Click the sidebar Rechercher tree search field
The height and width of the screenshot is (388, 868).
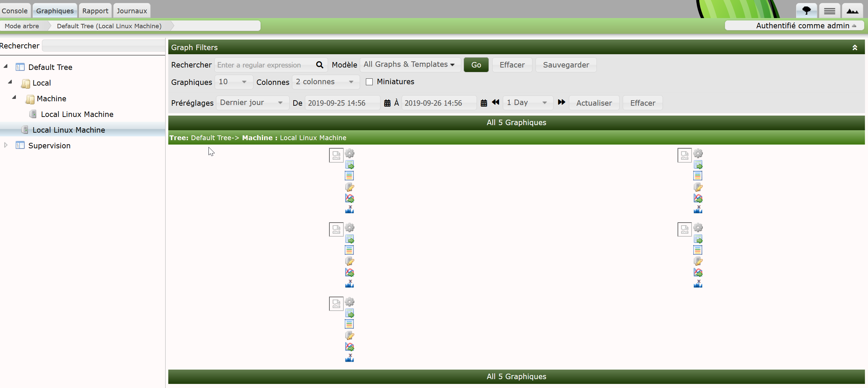pyautogui.click(x=104, y=46)
